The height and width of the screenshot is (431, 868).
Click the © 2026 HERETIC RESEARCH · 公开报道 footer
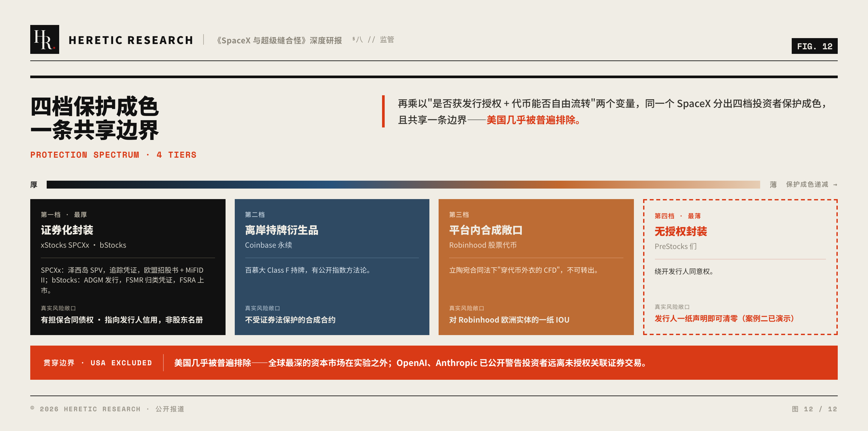108,409
